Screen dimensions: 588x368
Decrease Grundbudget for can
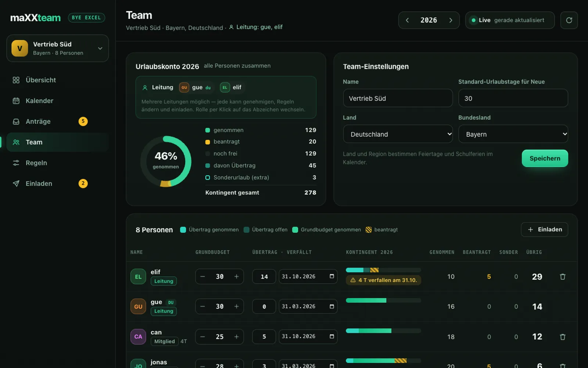tap(202, 337)
